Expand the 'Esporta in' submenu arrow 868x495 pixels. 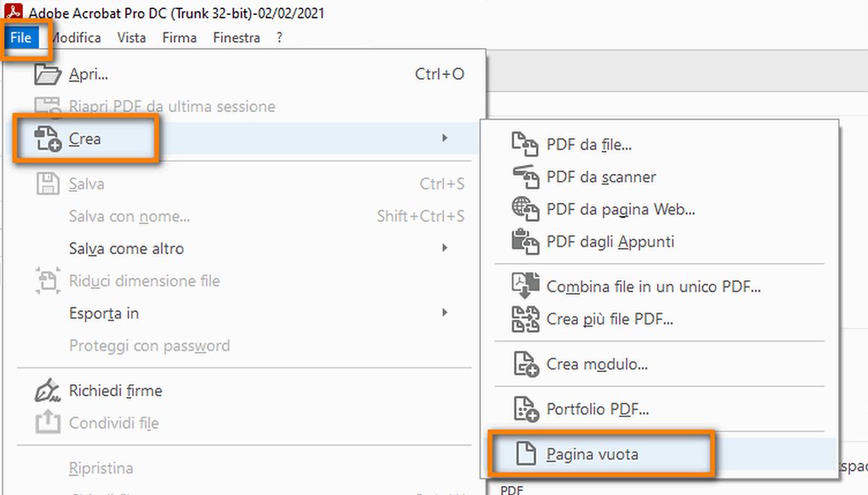tap(444, 313)
